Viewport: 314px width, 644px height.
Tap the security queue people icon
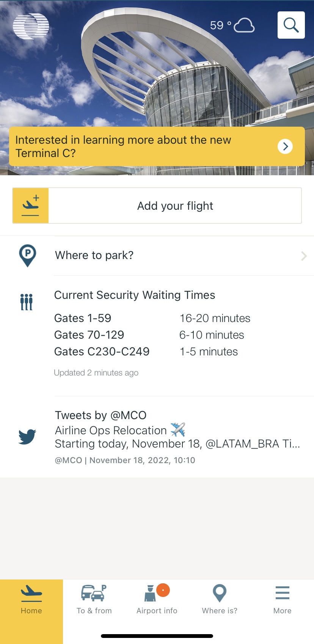pos(27,302)
